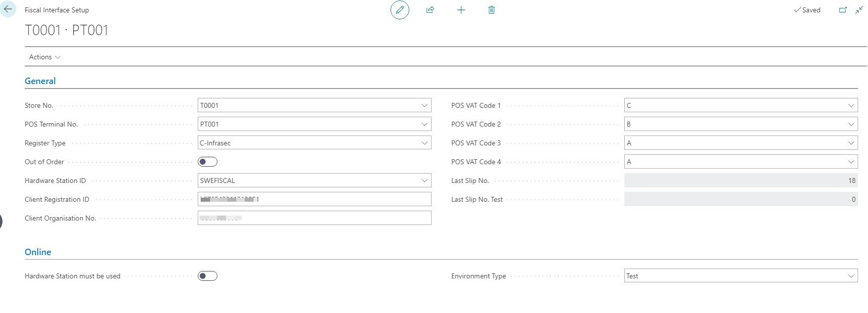The height and width of the screenshot is (313, 868).
Task: Collapse the Online section header
Action: pyautogui.click(x=38, y=252)
